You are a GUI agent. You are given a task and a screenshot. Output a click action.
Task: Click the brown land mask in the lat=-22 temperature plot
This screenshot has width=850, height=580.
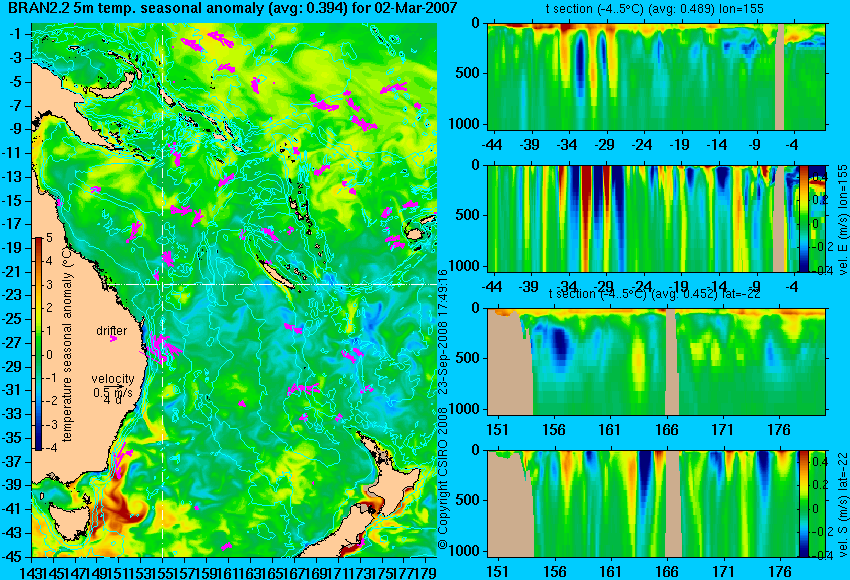pos(510,369)
